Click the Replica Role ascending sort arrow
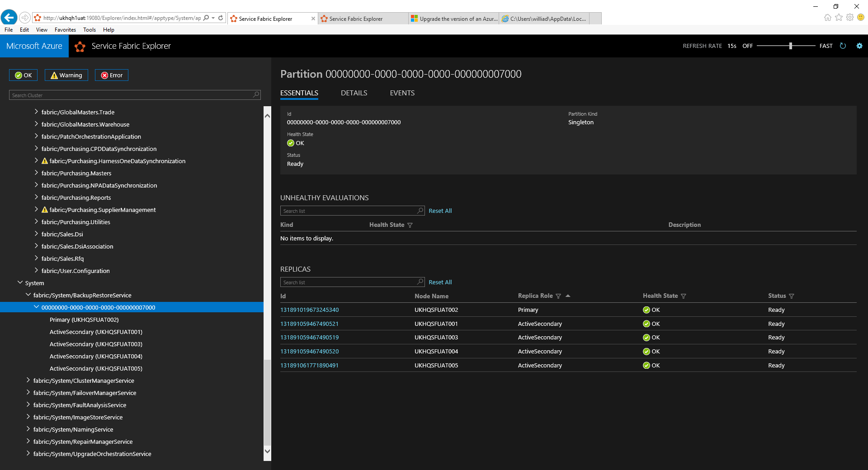The width and height of the screenshot is (868, 470). pos(568,296)
